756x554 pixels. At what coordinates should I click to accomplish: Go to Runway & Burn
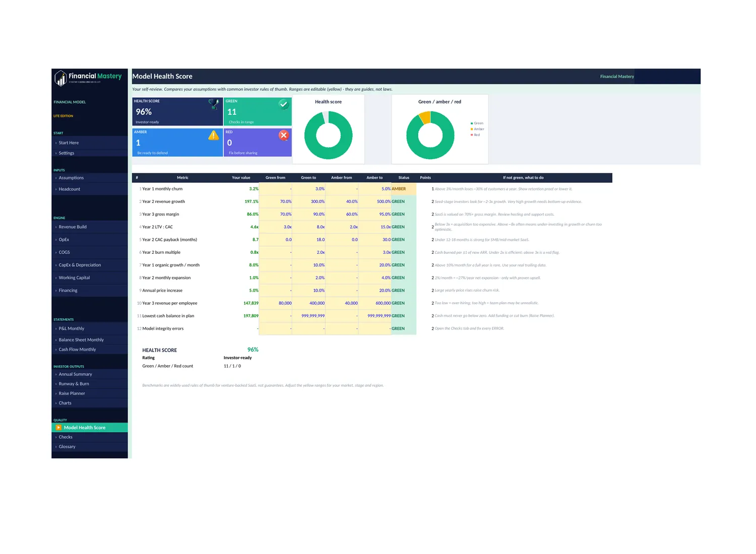tap(90, 384)
